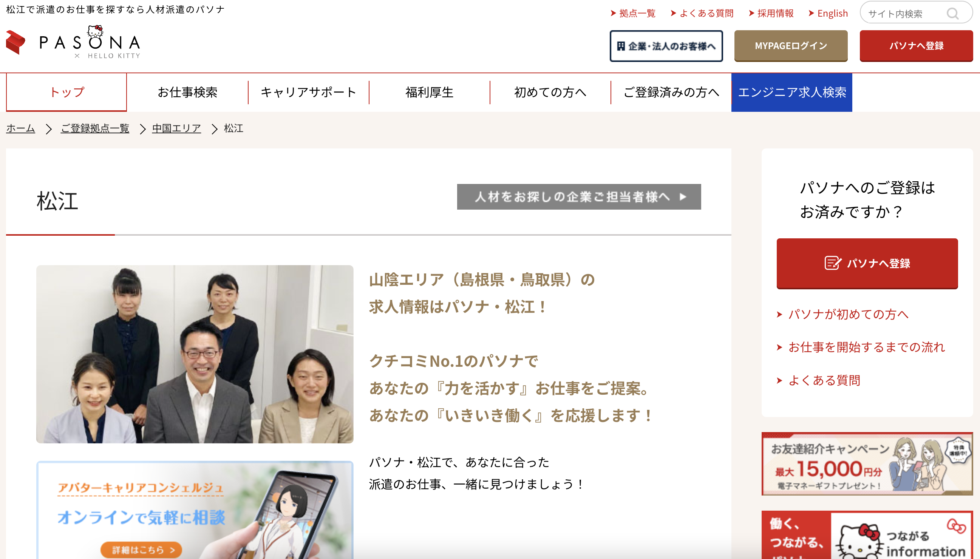The width and height of the screenshot is (980, 559).
Task: Click the 詳細はこちら button on avatar banner
Action: (x=141, y=550)
